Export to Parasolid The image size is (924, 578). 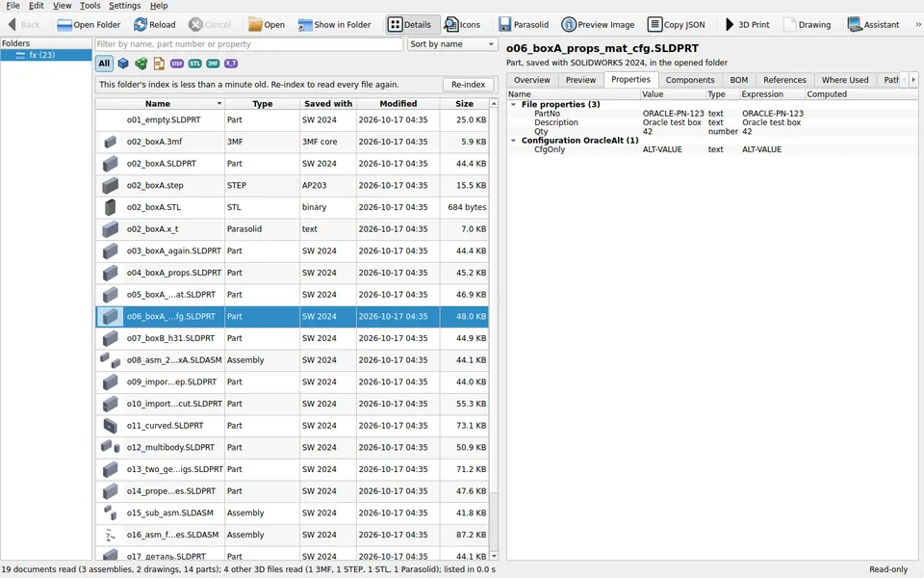(524, 25)
